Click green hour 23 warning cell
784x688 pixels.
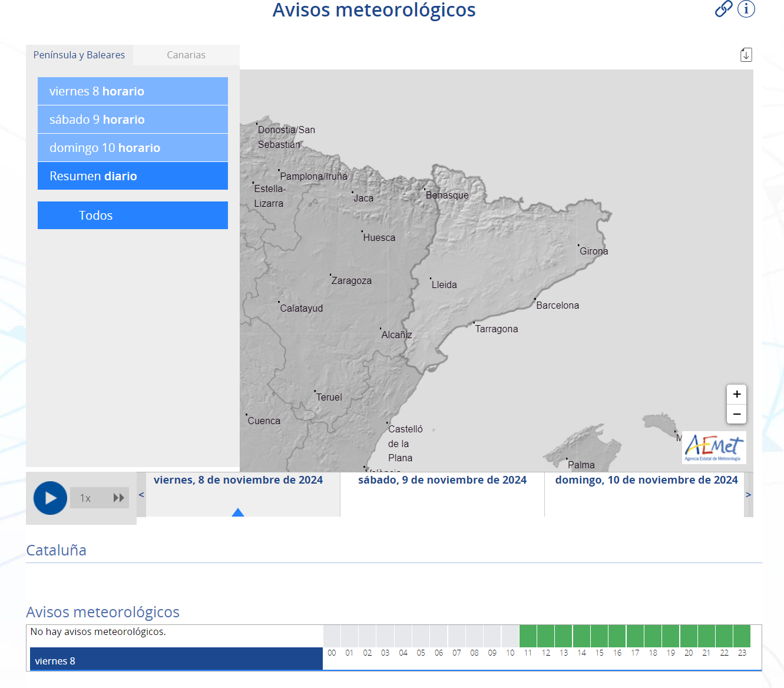click(x=742, y=636)
